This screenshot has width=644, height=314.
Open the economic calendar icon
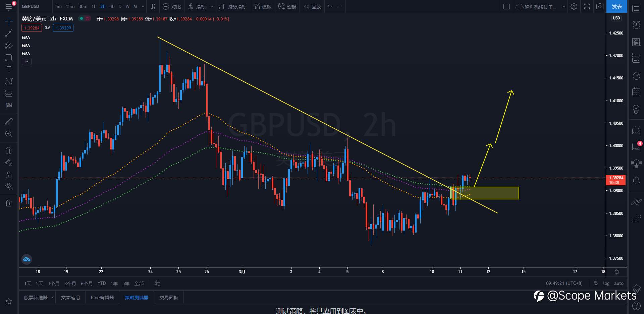coord(636,92)
